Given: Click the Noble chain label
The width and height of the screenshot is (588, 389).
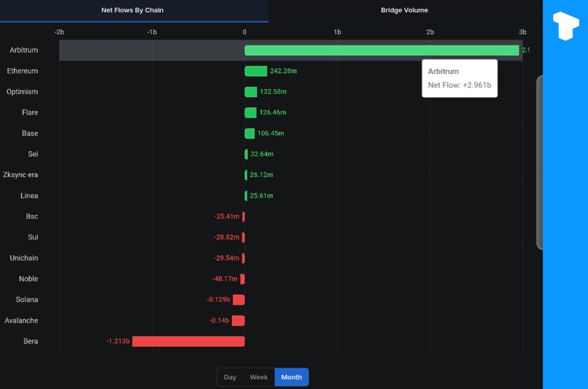Looking at the screenshot, I should (28, 279).
